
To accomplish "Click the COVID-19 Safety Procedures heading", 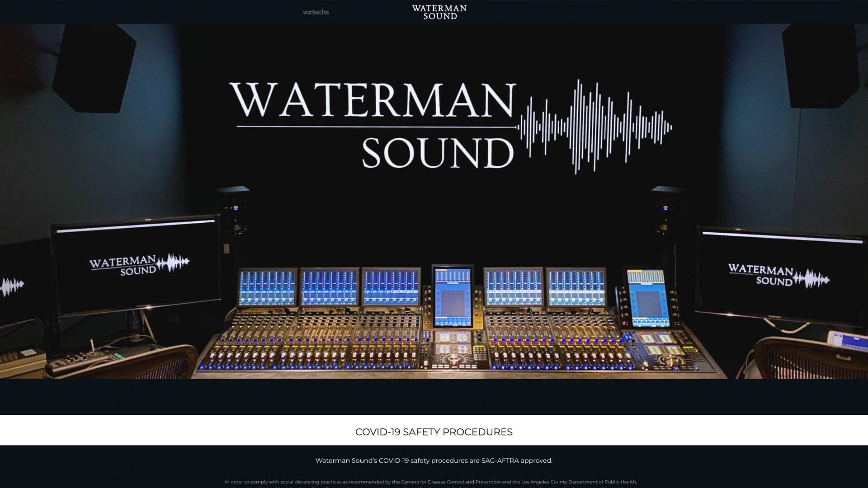I will pos(434,432).
